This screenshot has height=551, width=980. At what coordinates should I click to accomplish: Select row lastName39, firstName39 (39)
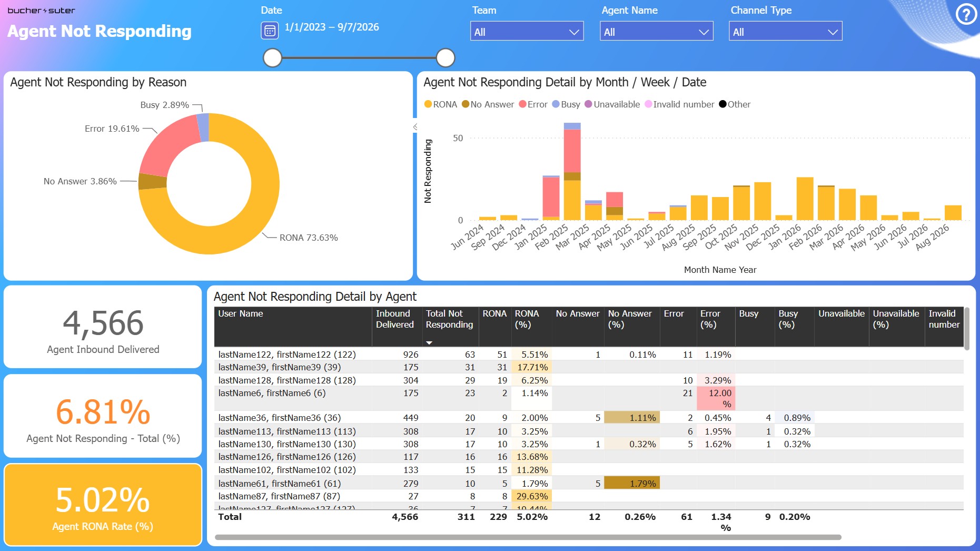click(x=589, y=367)
